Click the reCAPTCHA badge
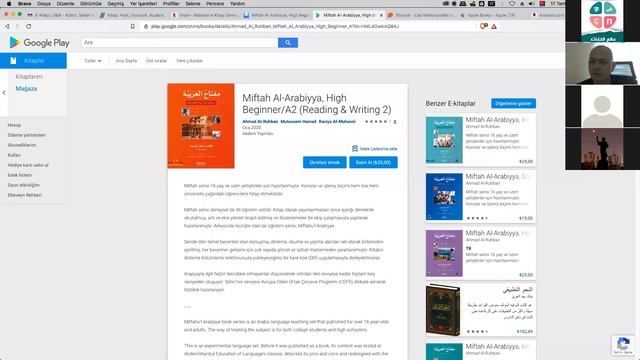 click(623, 346)
